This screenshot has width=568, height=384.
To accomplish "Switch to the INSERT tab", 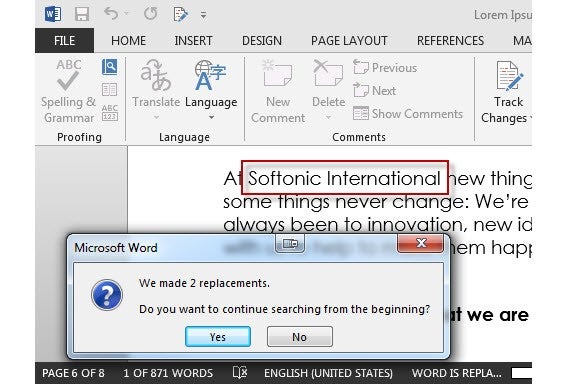I will tap(193, 41).
